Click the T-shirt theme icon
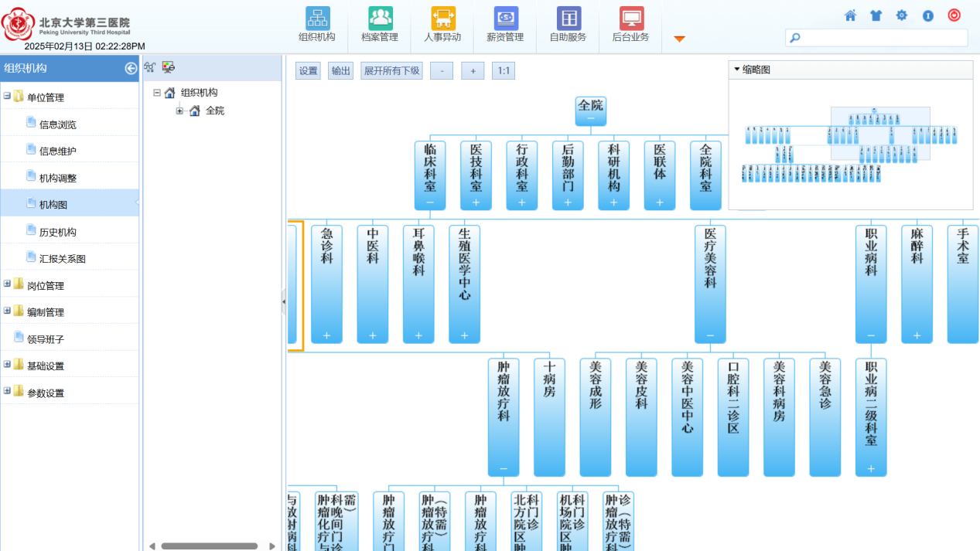Viewport: 980px width, 551px height. point(876,15)
